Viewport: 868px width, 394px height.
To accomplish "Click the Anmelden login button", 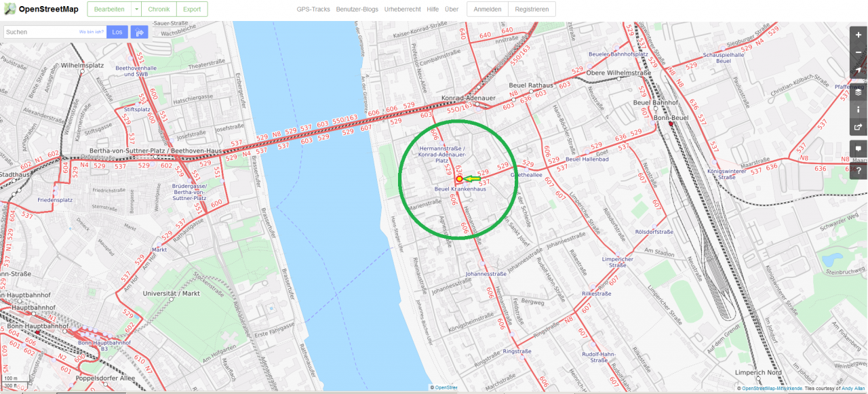I will 488,9.
